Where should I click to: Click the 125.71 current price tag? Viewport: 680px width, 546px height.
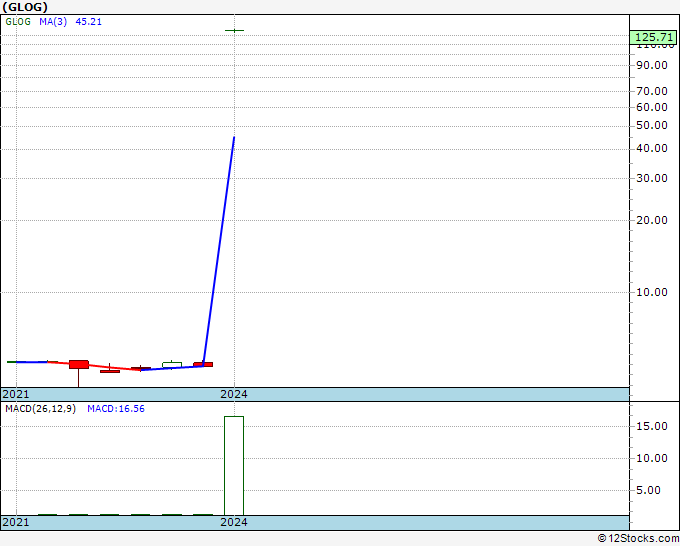coord(654,37)
